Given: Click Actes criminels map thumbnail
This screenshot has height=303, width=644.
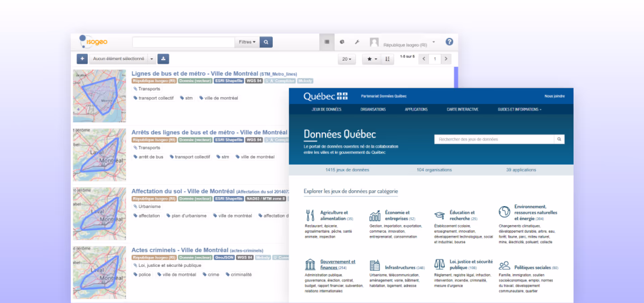Looking at the screenshot, I should [x=100, y=272].
